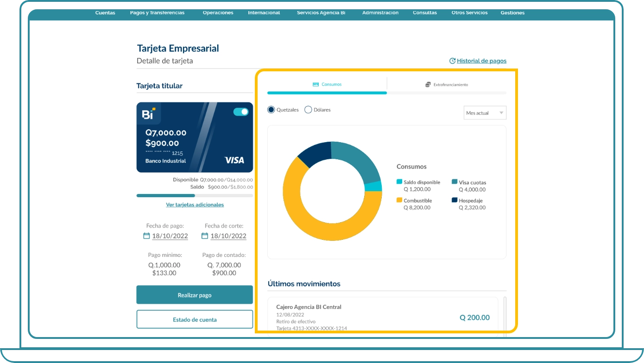This screenshot has width=644, height=363.
Task: Click the payment date 18/10/2022 under Fecha de pago
Action: pos(170,236)
